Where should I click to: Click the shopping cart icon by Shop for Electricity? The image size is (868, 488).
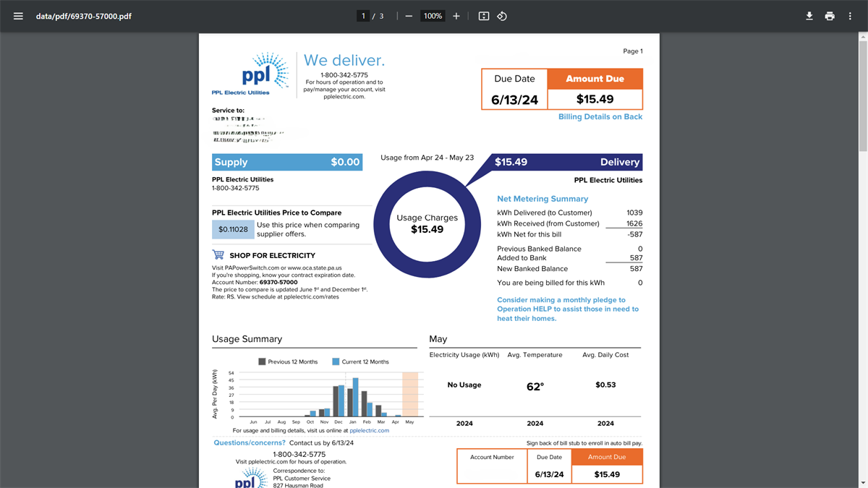[x=218, y=254]
